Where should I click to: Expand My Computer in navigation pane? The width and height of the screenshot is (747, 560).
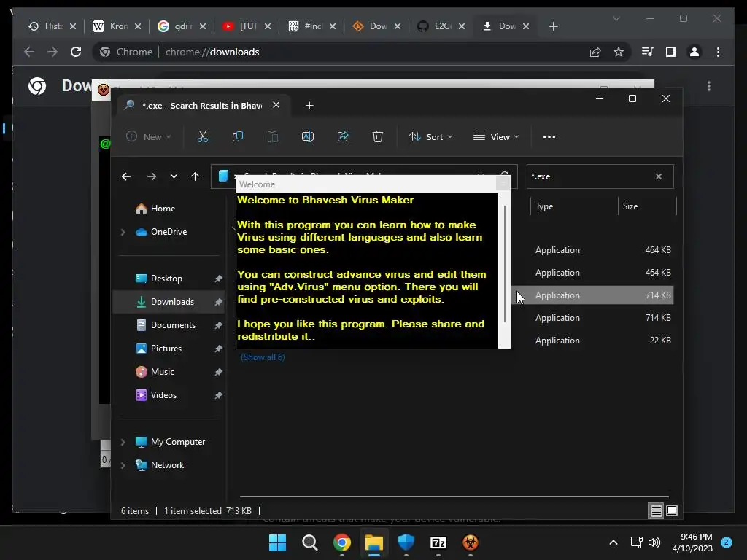point(123,442)
